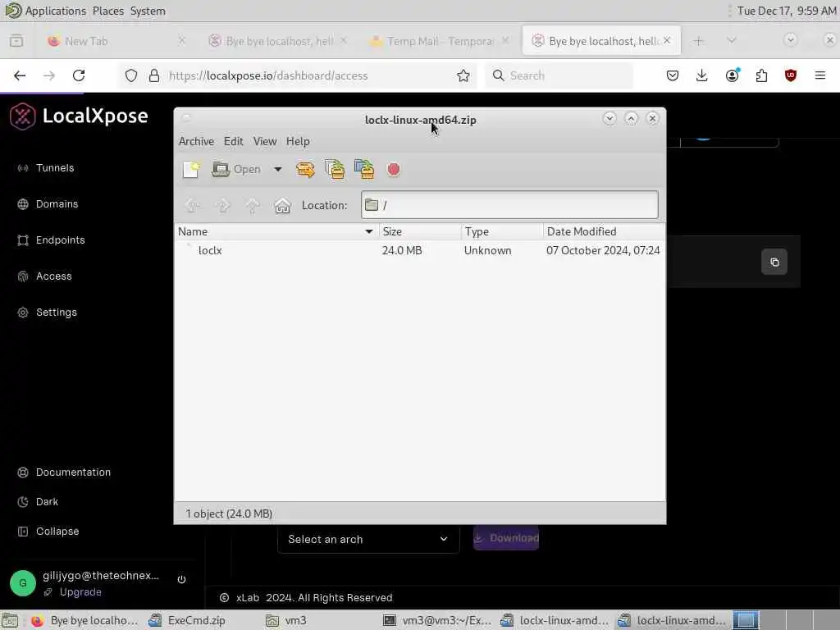840x630 pixels.
Task: Open the Places menu in the panel
Action: pos(107,11)
